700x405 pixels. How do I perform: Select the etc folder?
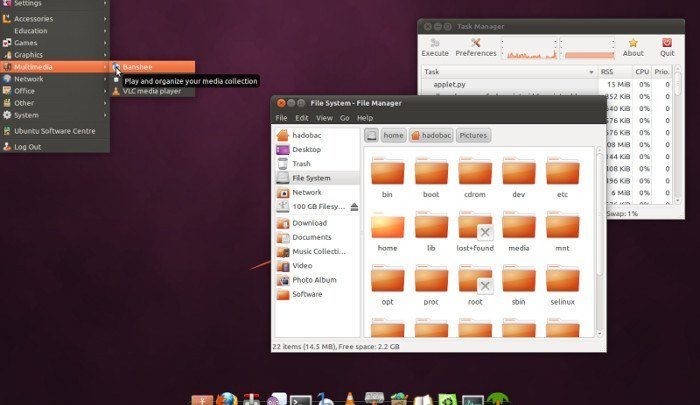pyautogui.click(x=562, y=177)
